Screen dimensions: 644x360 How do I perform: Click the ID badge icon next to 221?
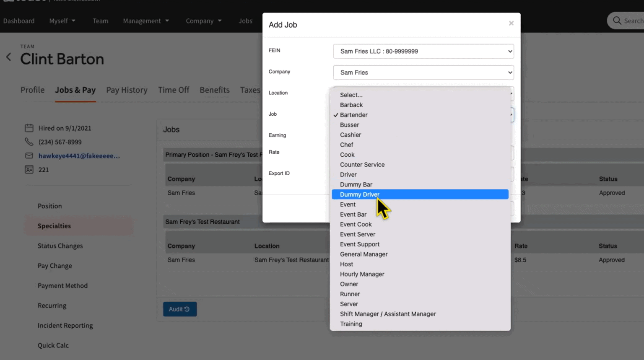(x=29, y=170)
